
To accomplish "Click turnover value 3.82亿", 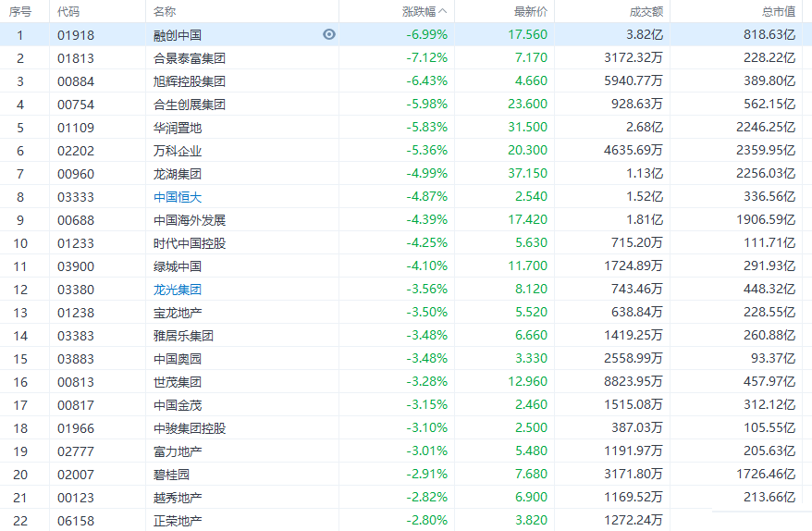I will point(645,34).
